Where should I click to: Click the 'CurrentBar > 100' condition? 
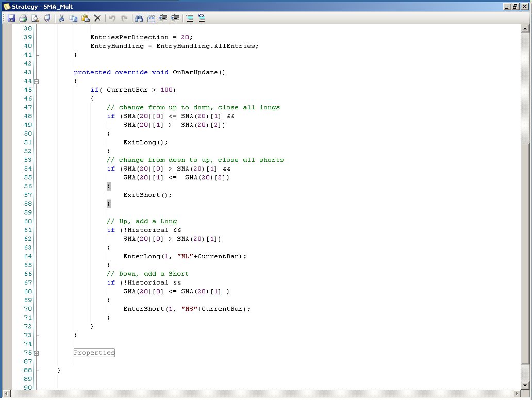(x=140, y=90)
